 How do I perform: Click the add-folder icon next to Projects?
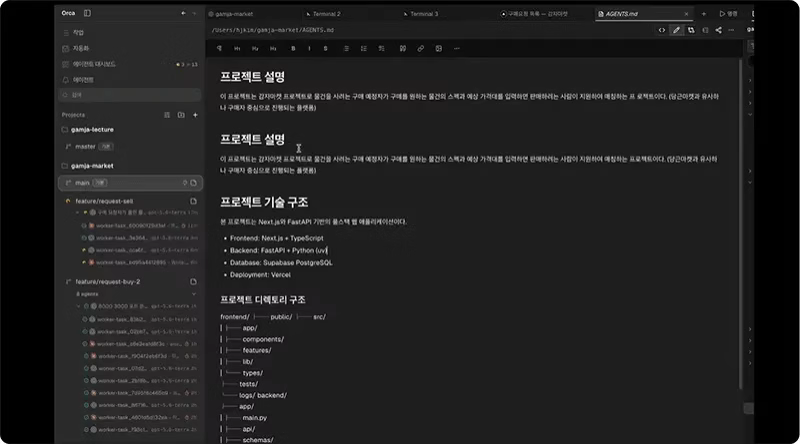[x=181, y=115]
